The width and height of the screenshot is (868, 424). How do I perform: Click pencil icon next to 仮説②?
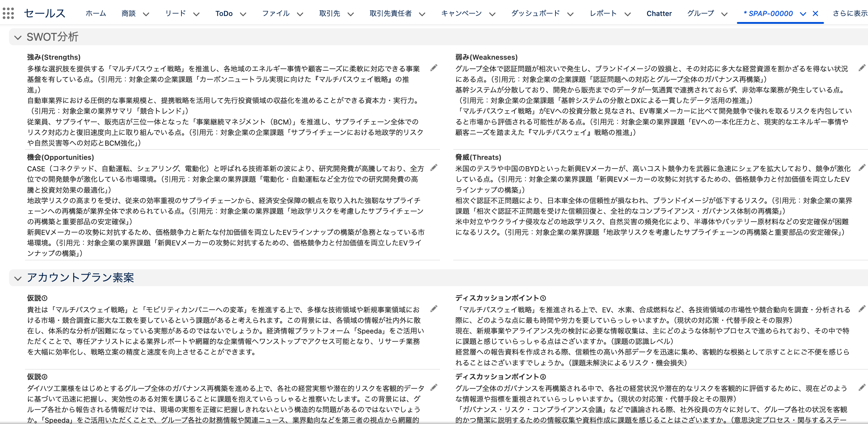click(434, 387)
